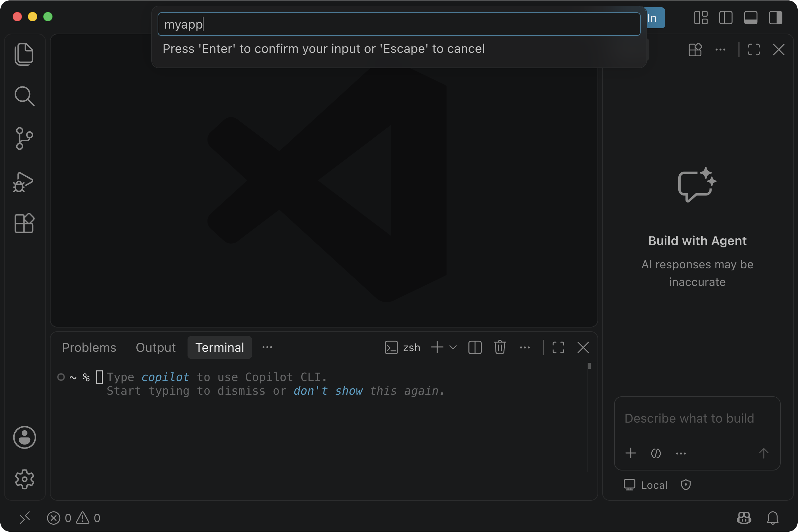Open the Explorer view in activity bar
This screenshot has height=532, width=798.
click(x=24, y=54)
